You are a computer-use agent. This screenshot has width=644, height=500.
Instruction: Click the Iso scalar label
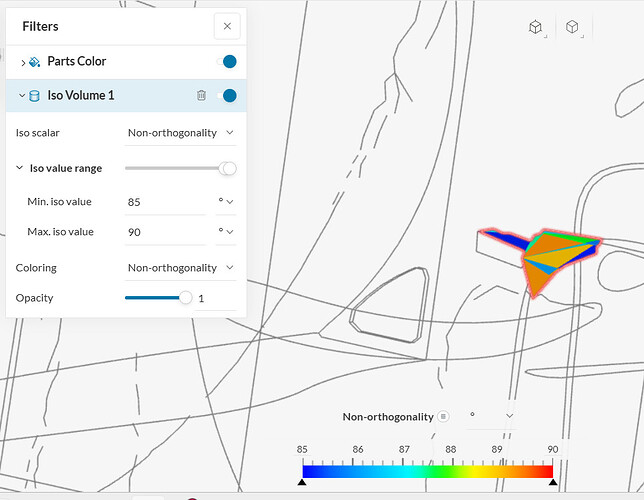tap(37, 133)
